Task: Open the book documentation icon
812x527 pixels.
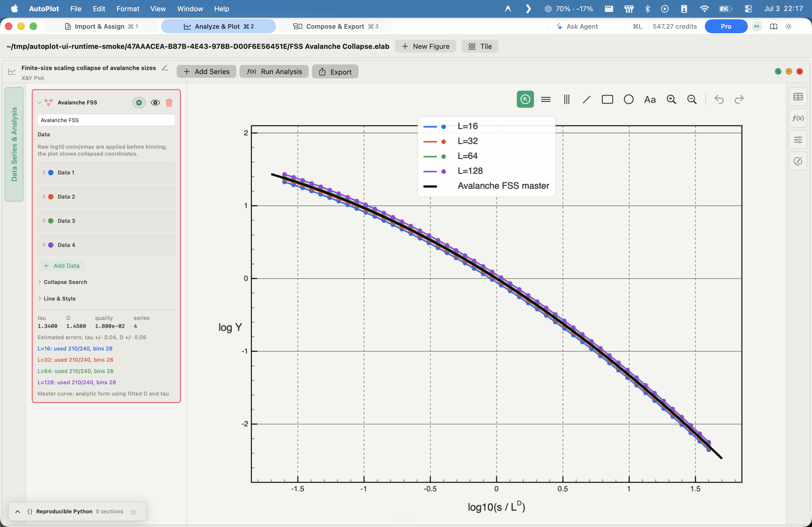Action: pyautogui.click(x=773, y=26)
